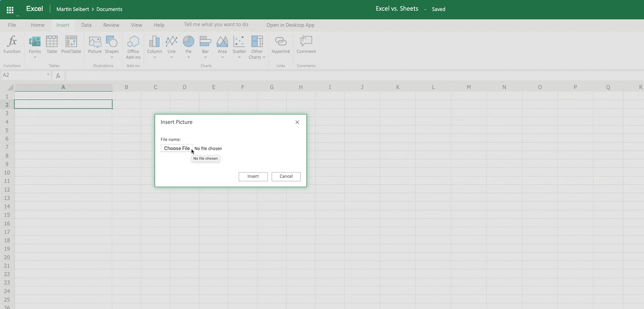The image size is (644, 309).
Task: Open the app launcher waffle icon
Action: [10, 10]
